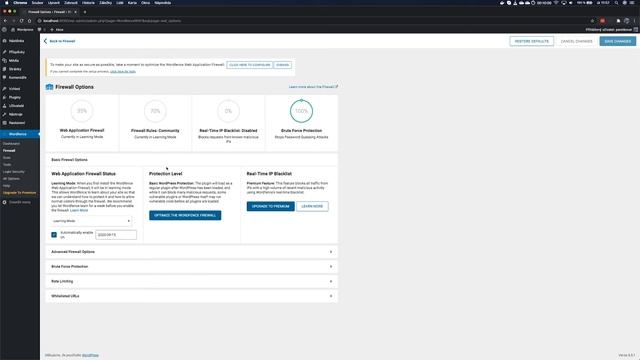Click the plus New icon in admin bar
The height and width of the screenshot is (360, 640).
tap(52, 29)
